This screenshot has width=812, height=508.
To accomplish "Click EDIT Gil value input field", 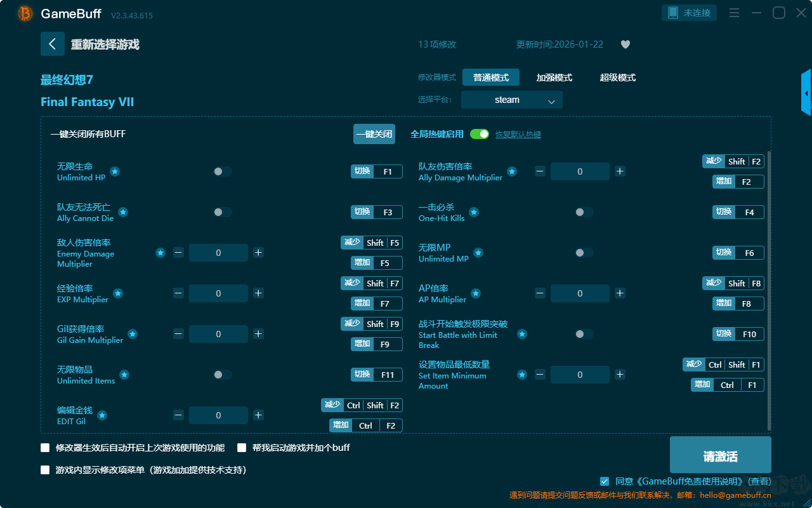I will click(218, 415).
